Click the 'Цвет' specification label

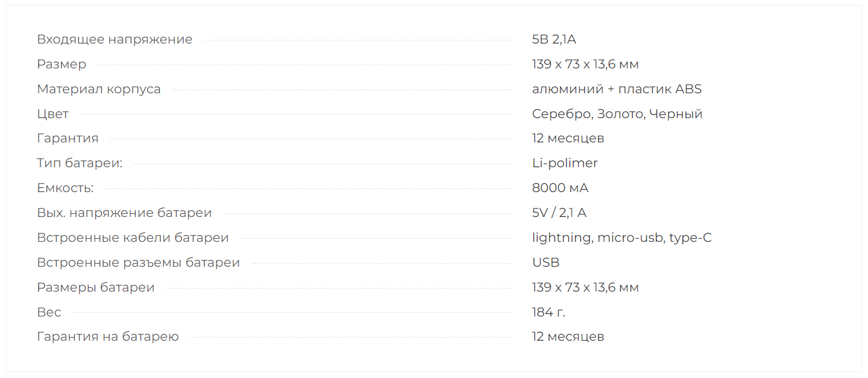(x=53, y=114)
